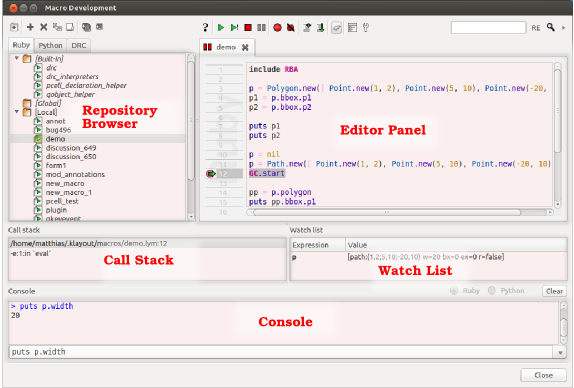Select the bug496 macro
The image size is (574, 388).
pyautogui.click(x=58, y=130)
